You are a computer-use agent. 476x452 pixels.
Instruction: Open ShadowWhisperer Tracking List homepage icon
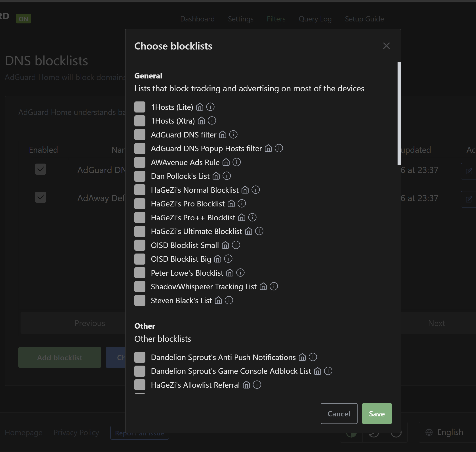263,287
